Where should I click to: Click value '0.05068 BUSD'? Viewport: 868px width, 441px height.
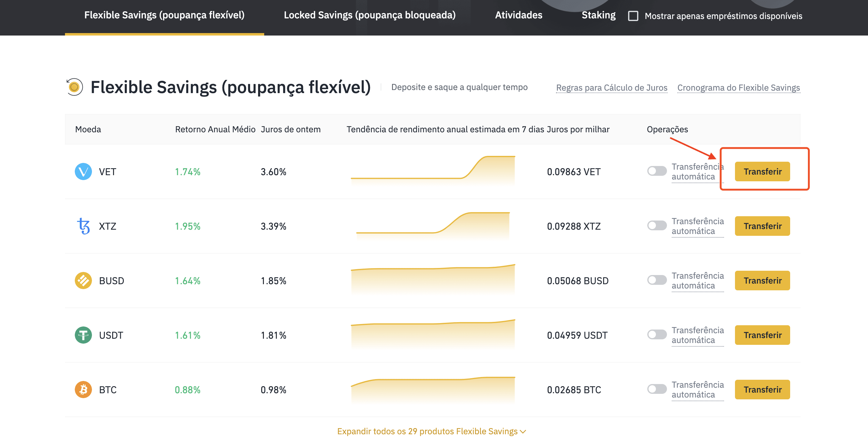tap(578, 281)
